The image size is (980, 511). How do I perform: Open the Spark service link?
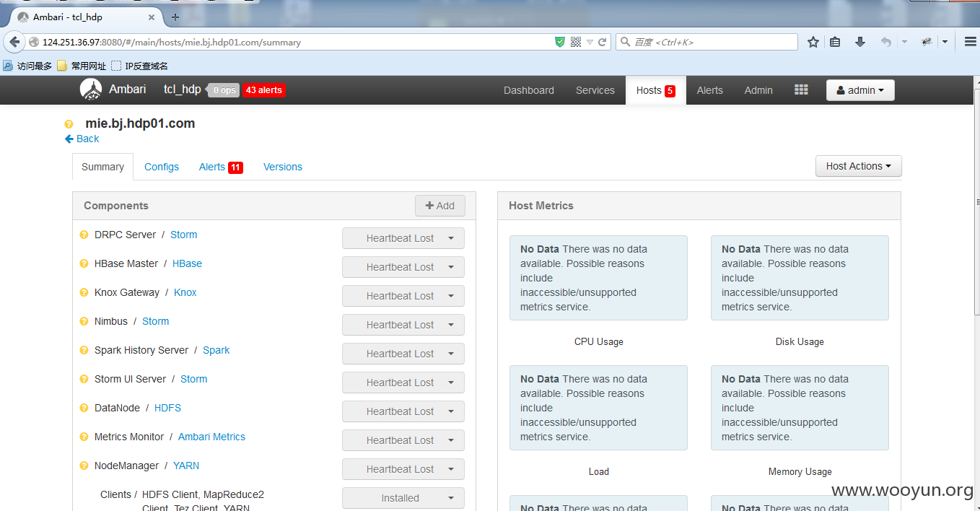coord(216,350)
